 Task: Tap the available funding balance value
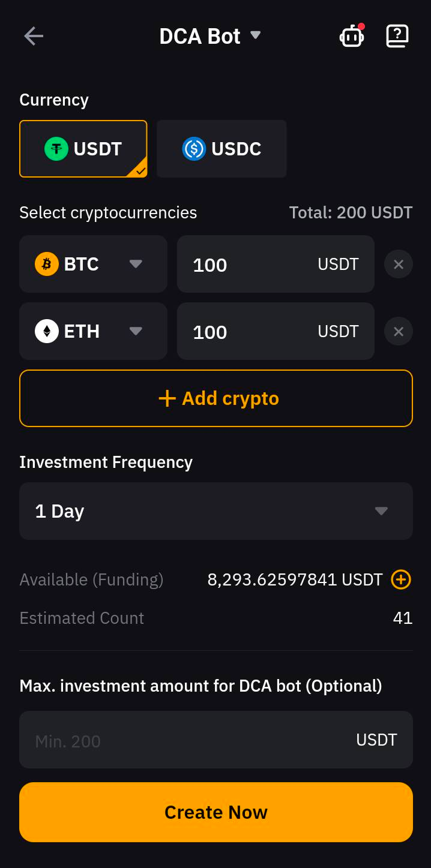pyautogui.click(x=295, y=579)
